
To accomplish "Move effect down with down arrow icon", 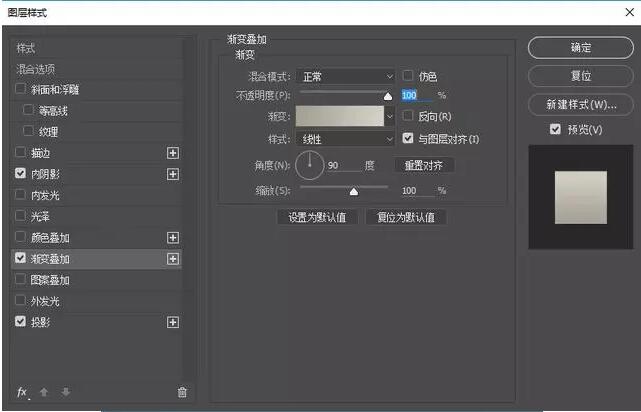I will pyautogui.click(x=65, y=392).
